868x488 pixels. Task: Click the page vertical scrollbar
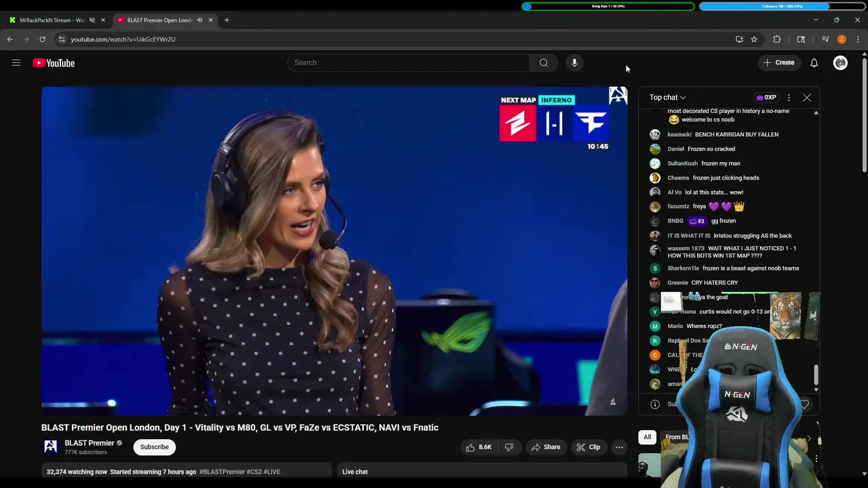[x=864, y=115]
